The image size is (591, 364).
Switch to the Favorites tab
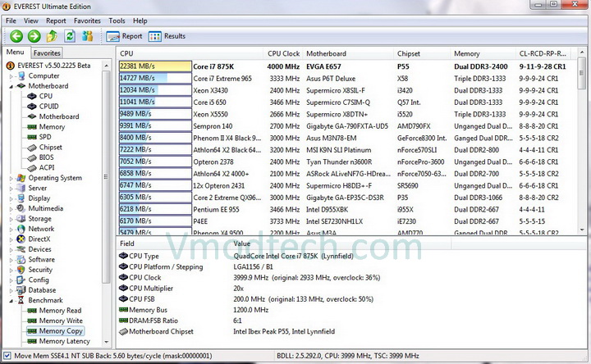(x=47, y=53)
